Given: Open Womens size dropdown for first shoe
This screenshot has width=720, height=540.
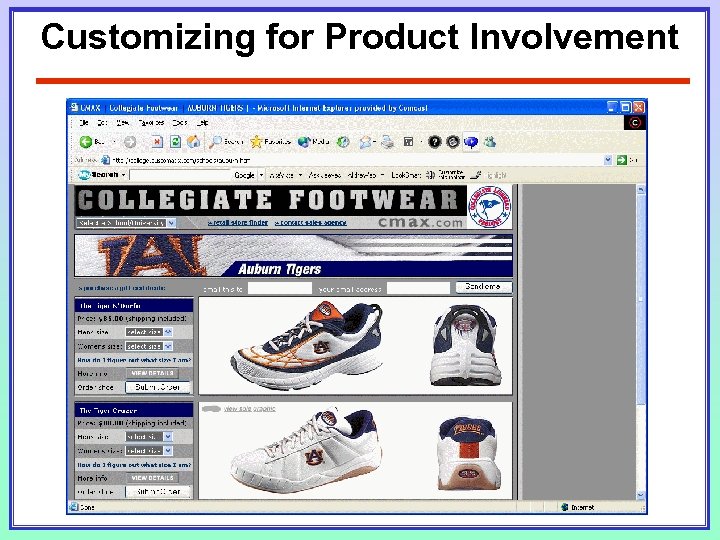Looking at the screenshot, I should click(149, 346).
